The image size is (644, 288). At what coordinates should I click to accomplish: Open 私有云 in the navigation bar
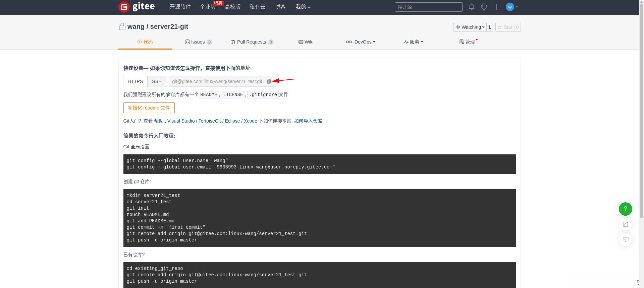258,7
